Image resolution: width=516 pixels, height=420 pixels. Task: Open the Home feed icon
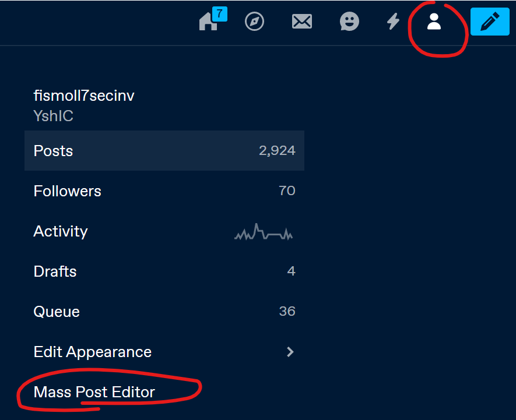[x=207, y=22]
